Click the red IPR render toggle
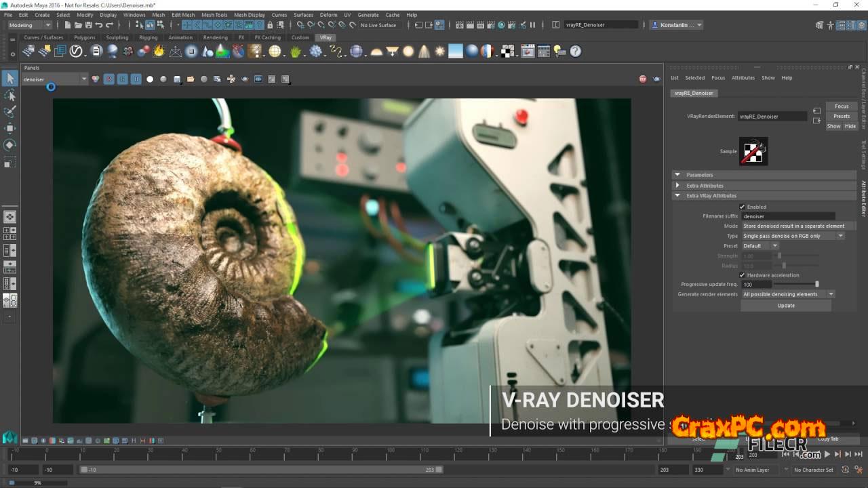This screenshot has height=488, width=868. pyautogui.click(x=642, y=79)
